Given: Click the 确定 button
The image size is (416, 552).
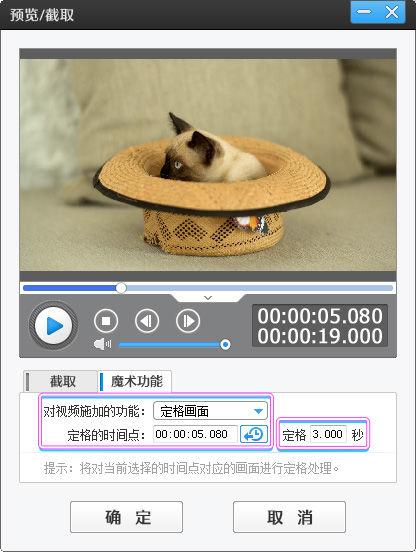Looking at the screenshot, I should [x=126, y=517].
